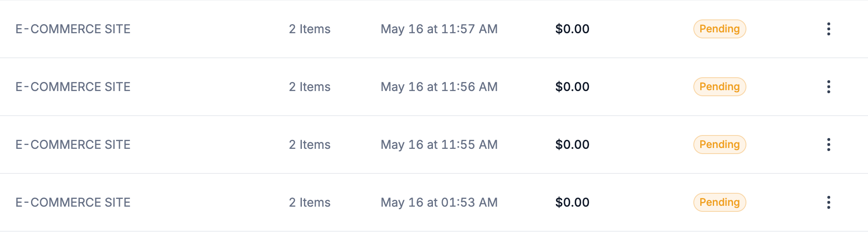Open the three-dot menu for the 11:56 AM order
Screen dimensions: 868x236
point(828,87)
